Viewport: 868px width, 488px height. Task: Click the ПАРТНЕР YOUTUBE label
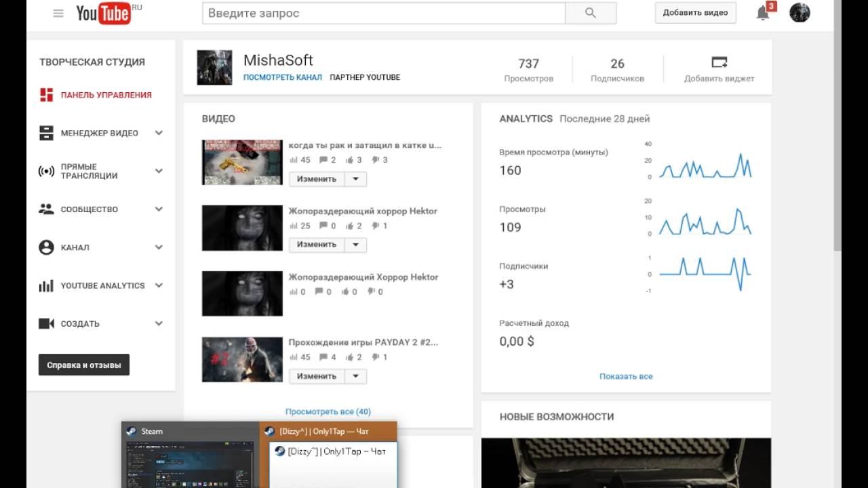[365, 77]
